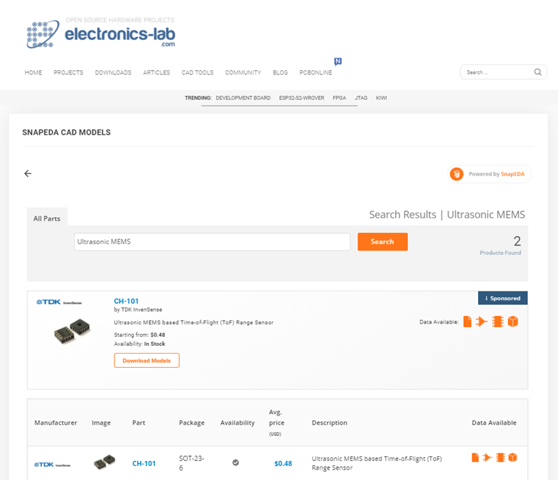Viewport: 558px width, 480px height.
Task: Click the footprint icon in the sponsored CH-101 card
Action: point(498,322)
